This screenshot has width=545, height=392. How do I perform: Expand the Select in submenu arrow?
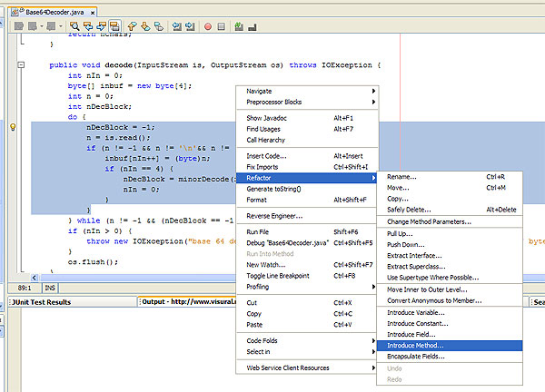coord(373,352)
